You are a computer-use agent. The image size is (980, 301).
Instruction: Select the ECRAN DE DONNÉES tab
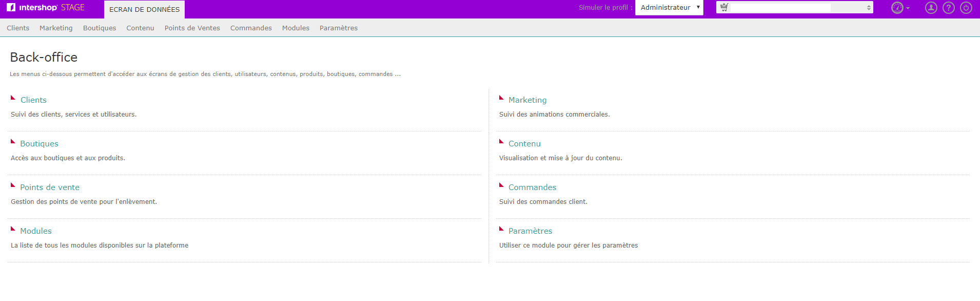pos(144,9)
